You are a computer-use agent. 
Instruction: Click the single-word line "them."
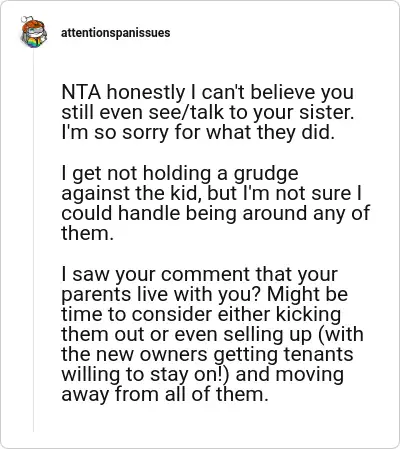tap(87, 233)
